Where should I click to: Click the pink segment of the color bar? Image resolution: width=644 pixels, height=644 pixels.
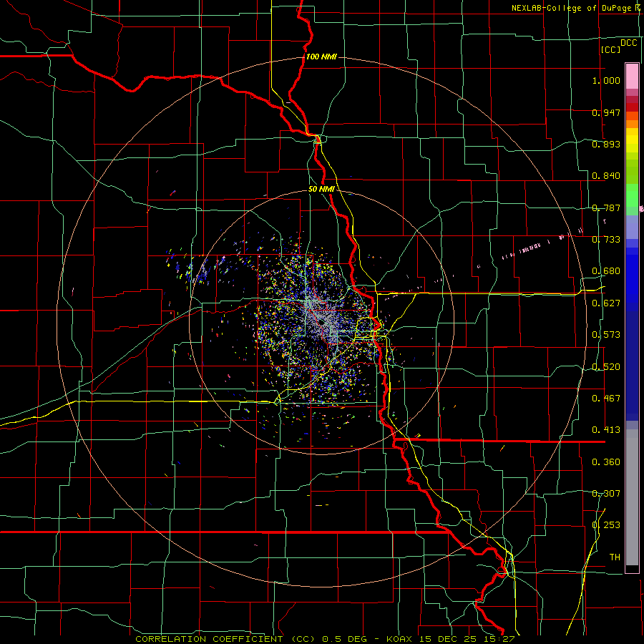tap(632, 76)
